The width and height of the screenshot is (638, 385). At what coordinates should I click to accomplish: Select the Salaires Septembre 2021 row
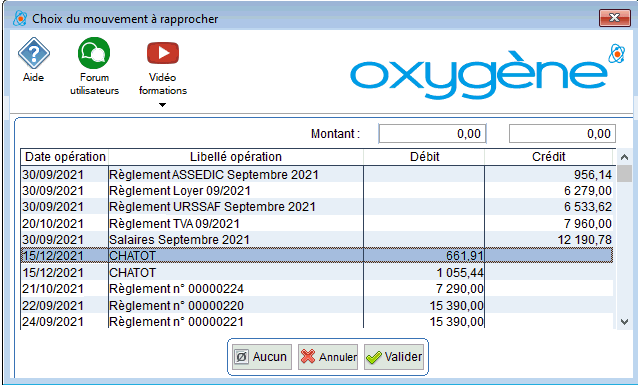pos(317,240)
